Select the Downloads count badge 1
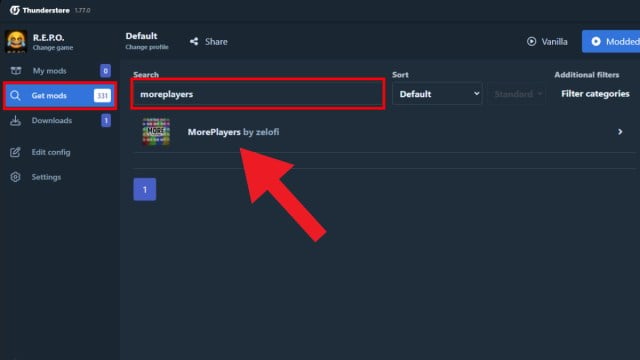 click(x=106, y=120)
